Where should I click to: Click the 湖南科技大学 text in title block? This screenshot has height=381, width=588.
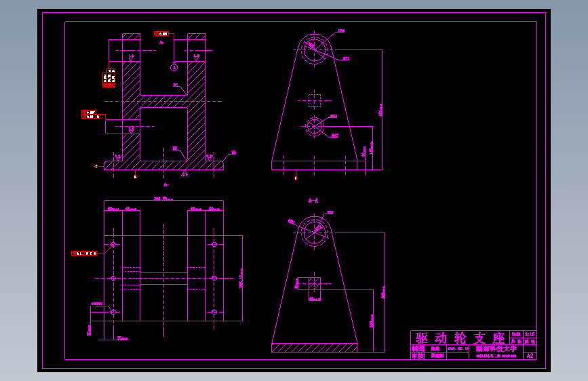pyautogui.click(x=496, y=348)
